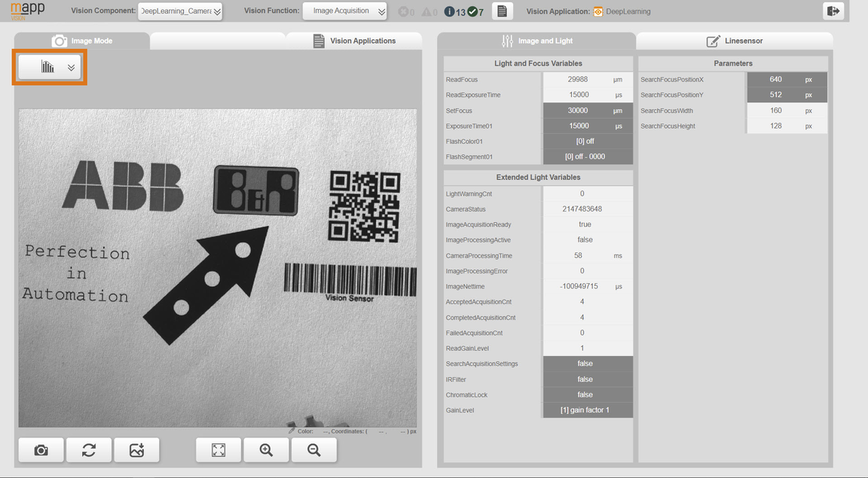Edit SearchFocusPositionX value 640
The image size is (868, 478).
pos(787,80)
